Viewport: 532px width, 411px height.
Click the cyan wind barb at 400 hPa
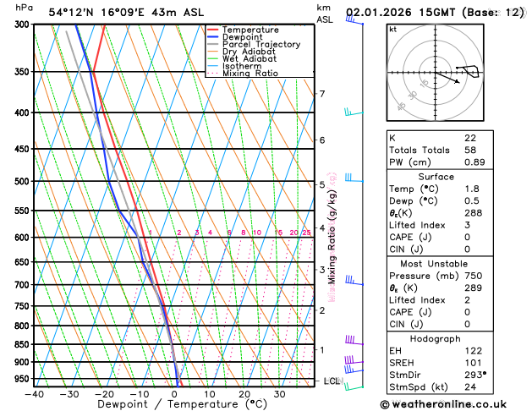pyautogui.click(x=354, y=112)
